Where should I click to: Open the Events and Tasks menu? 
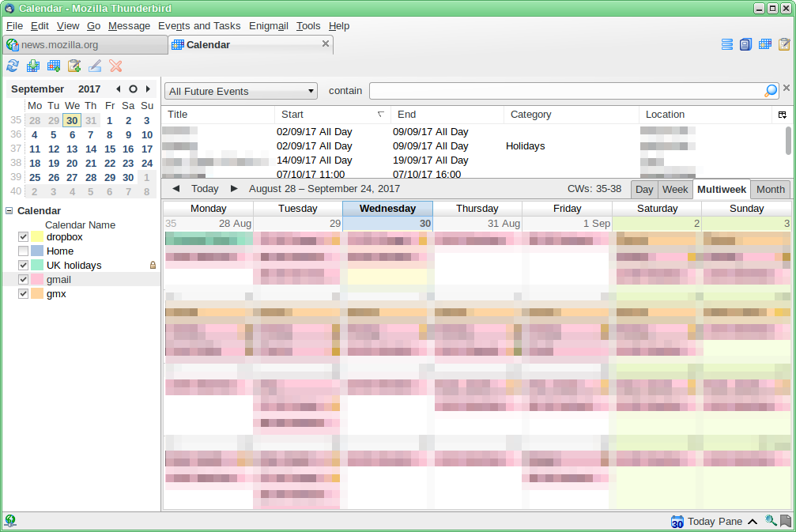pyautogui.click(x=200, y=26)
